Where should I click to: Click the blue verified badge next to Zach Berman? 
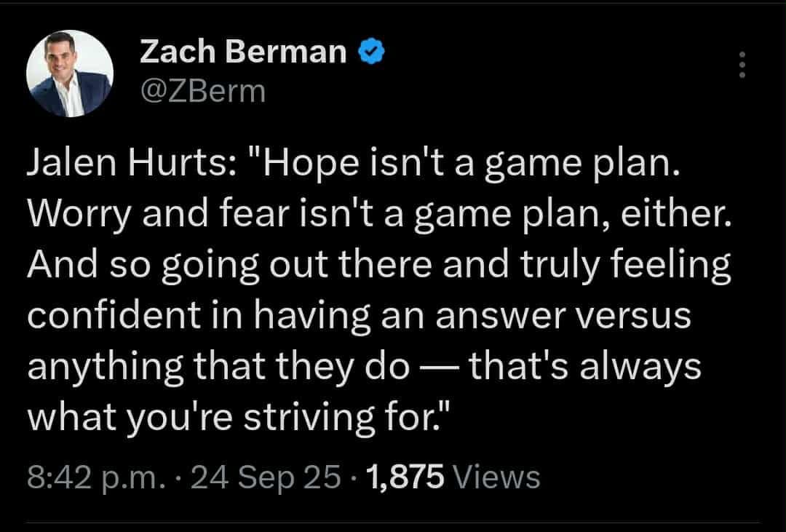(371, 49)
